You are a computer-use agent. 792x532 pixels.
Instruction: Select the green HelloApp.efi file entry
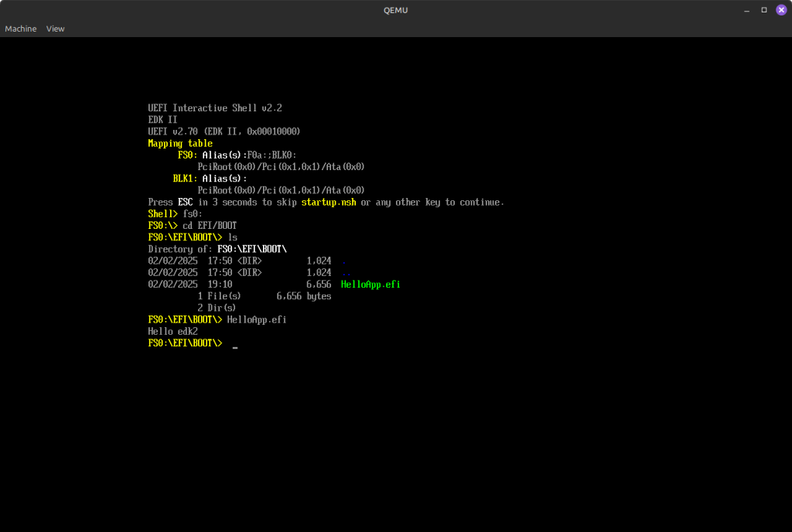click(370, 285)
